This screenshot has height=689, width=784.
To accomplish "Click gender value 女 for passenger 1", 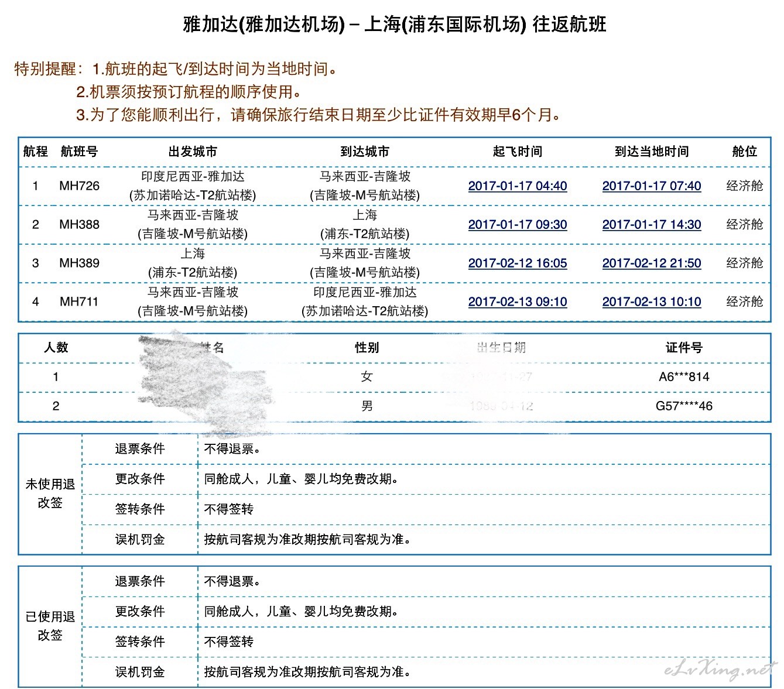I will [x=367, y=377].
